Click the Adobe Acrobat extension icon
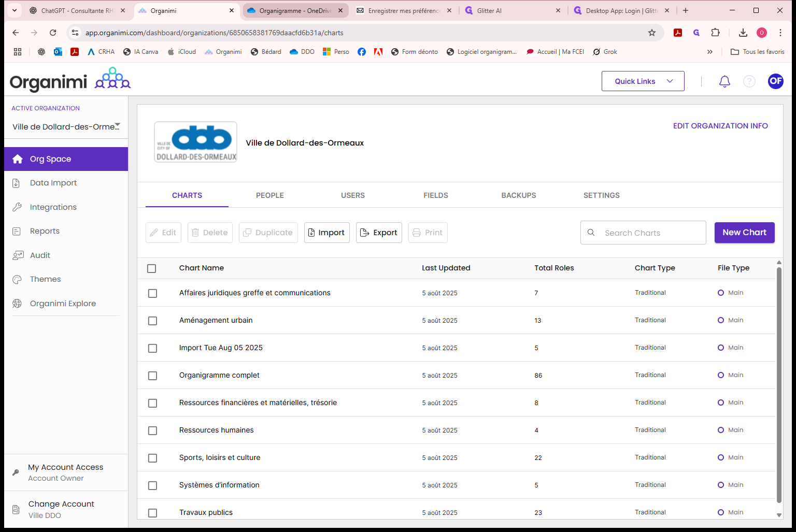 tap(677, 33)
